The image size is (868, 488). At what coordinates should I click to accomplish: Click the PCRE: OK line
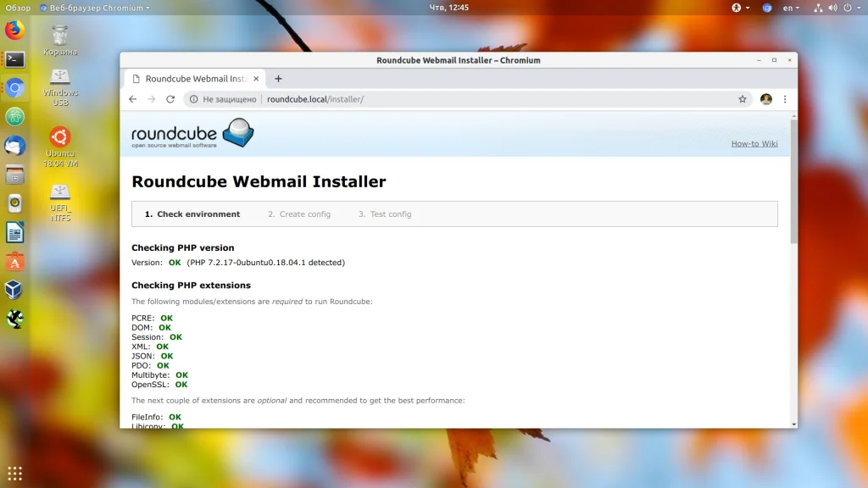point(153,319)
